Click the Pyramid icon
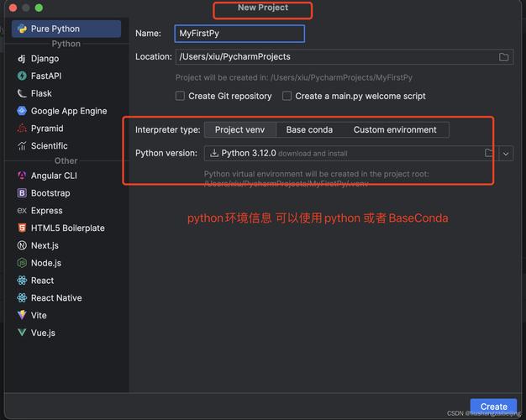 22,129
